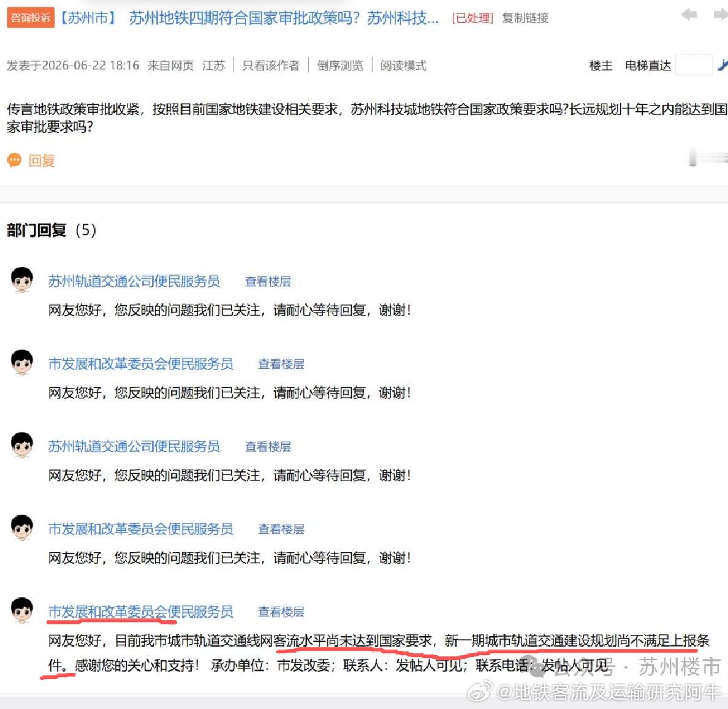Open fourth reply's 市发展和改革委员会便民服务员 link
The height and width of the screenshot is (709, 728).
point(141,529)
